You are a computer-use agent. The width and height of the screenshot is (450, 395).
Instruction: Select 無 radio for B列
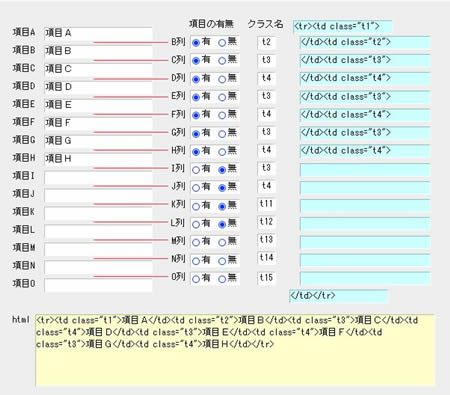click(x=222, y=43)
